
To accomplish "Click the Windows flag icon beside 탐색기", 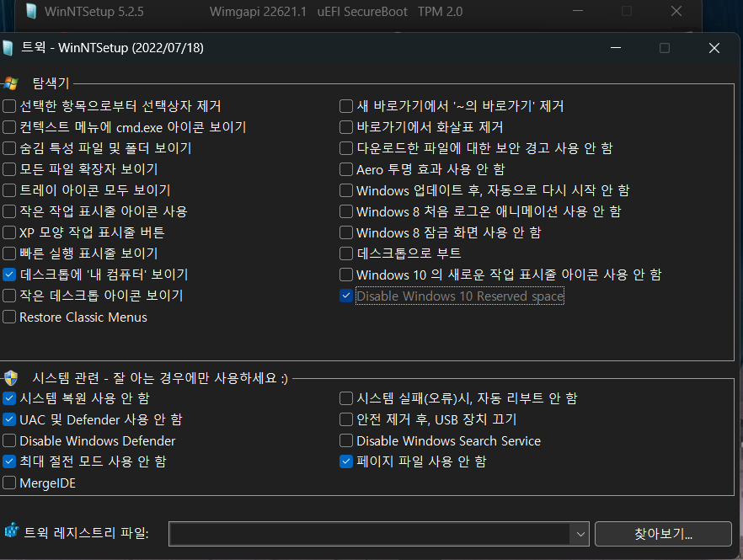I will (x=11, y=84).
